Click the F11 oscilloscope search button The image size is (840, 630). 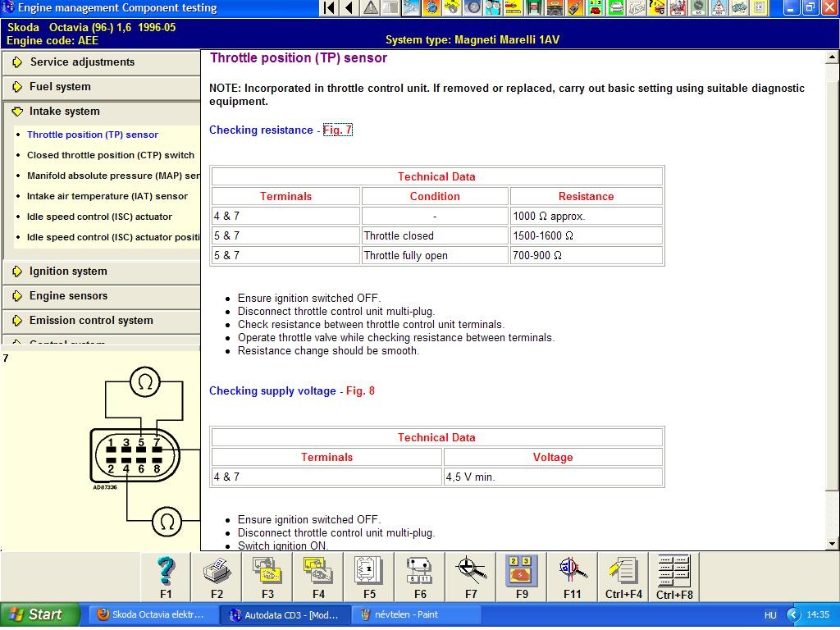click(572, 577)
